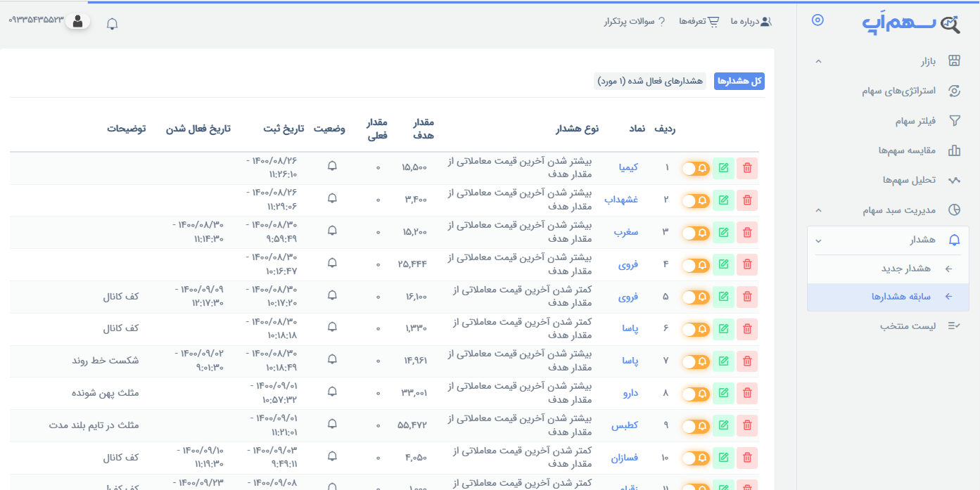Toggle the alert switch for کیمیا
The image size is (980, 490).
pos(695,168)
